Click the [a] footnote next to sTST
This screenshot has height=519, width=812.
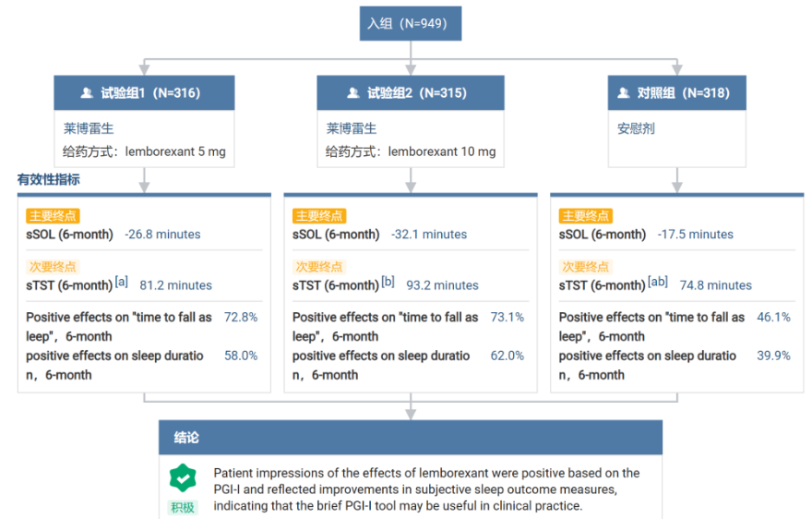point(122,282)
